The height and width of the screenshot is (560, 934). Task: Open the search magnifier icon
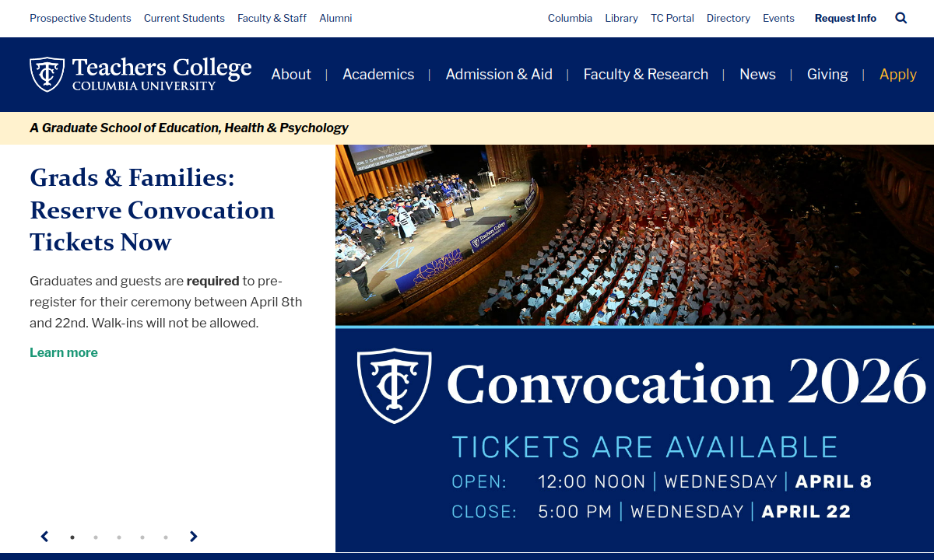click(901, 18)
